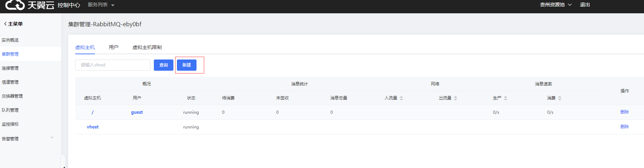Open 实例概览 in sidebar
Screen dimensions: 644x168
10,40
